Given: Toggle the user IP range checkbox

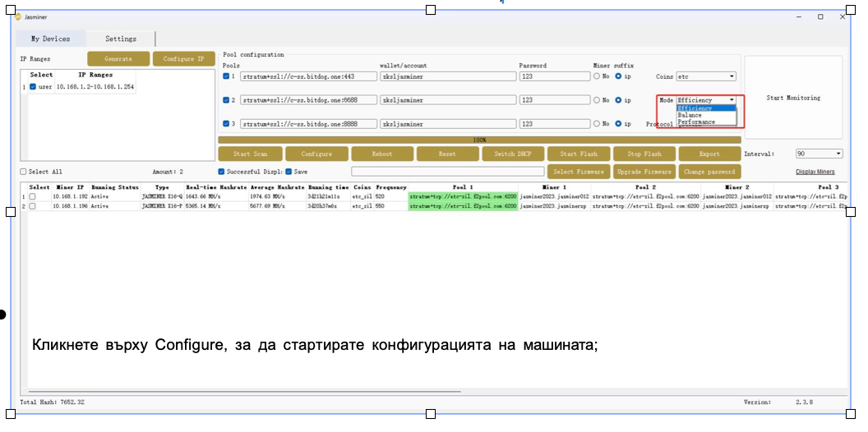Looking at the screenshot, I should (33, 87).
